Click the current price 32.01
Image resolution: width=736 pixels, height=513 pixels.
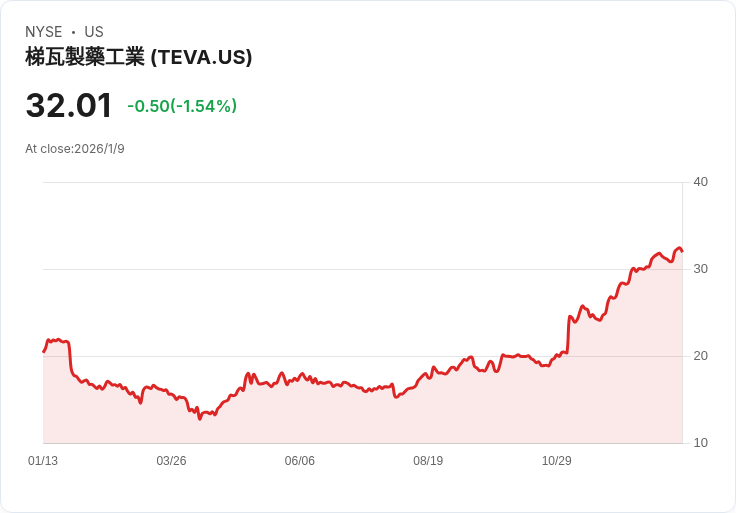pyautogui.click(x=69, y=105)
